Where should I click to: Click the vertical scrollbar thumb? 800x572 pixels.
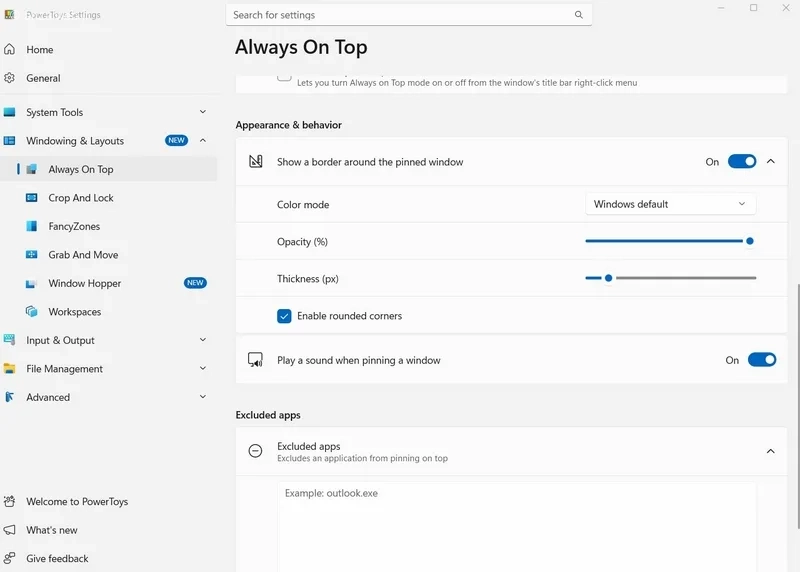[798, 407]
